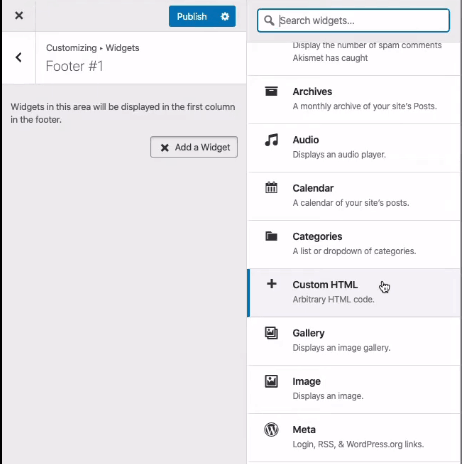Pick the Meta widget from list
The height and width of the screenshot is (464, 462).
tap(354, 438)
